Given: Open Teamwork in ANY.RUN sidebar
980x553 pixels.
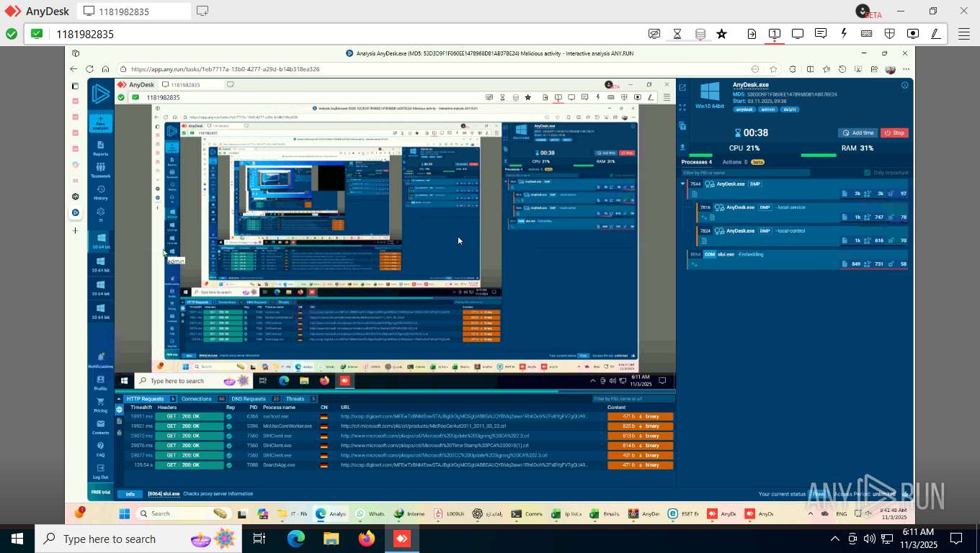Looking at the screenshot, I should 100,170.
